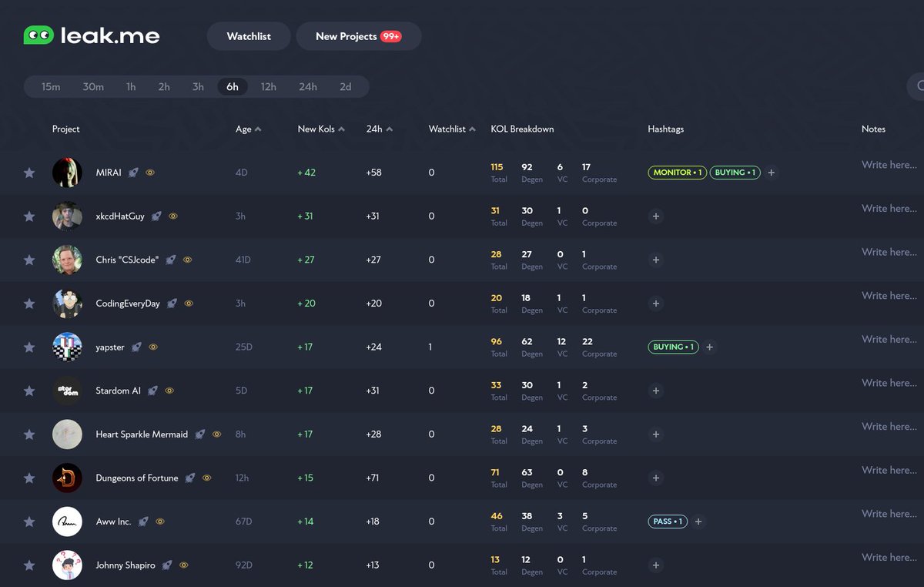This screenshot has width=924, height=587.
Task: Add a hashtag to the Aww Inc. row
Action: pyautogui.click(x=698, y=522)
